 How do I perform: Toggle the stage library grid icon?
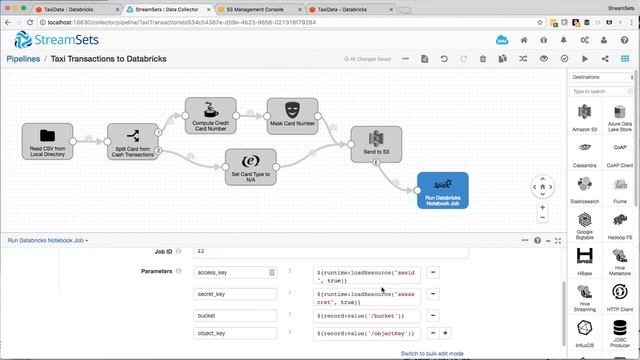point(625,59)
